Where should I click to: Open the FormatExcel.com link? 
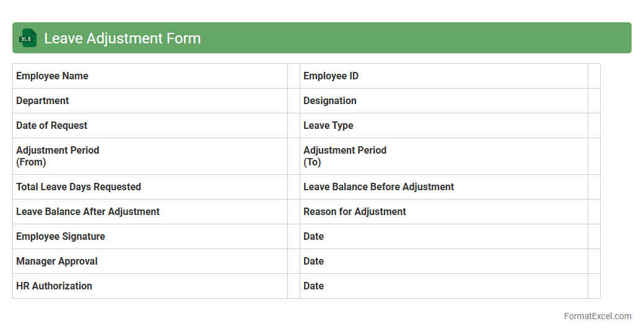tap(597, 316)
